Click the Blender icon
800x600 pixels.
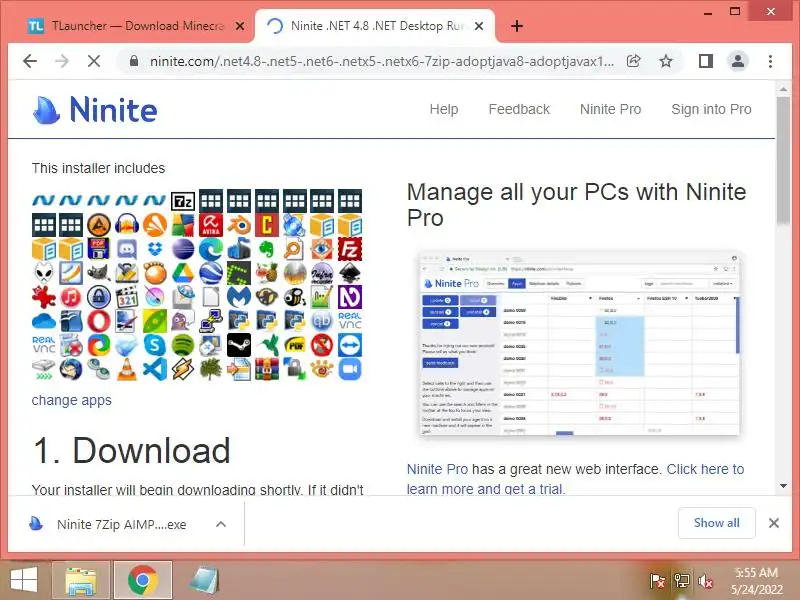239,225
